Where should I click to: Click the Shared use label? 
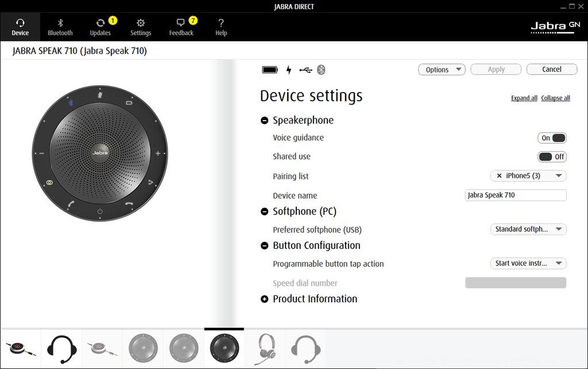coord(291,156)
